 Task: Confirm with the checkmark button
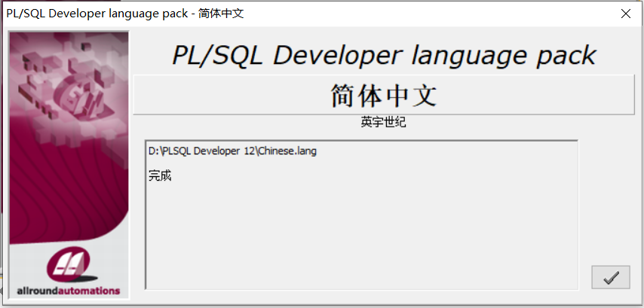click(x=610, y=277)
